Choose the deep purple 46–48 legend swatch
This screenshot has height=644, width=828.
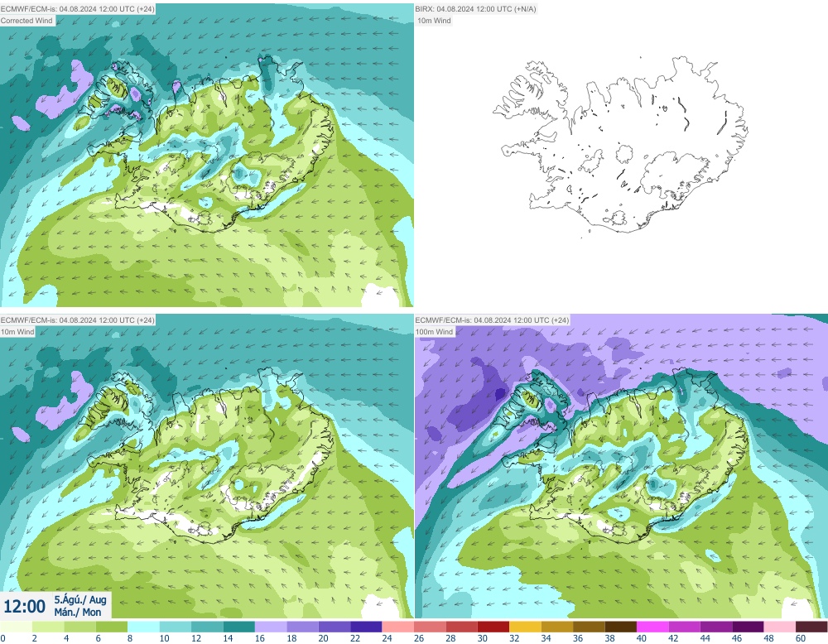[x=748, y=627]
